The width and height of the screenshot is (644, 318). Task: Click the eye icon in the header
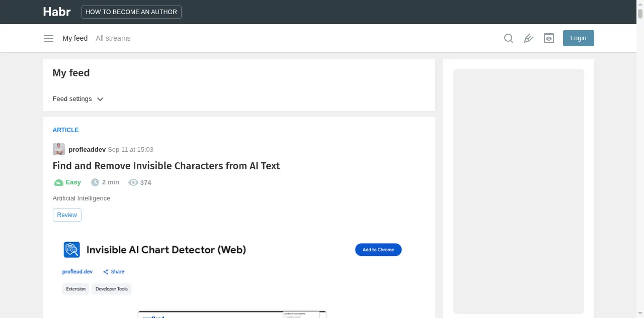click(549, 38)
